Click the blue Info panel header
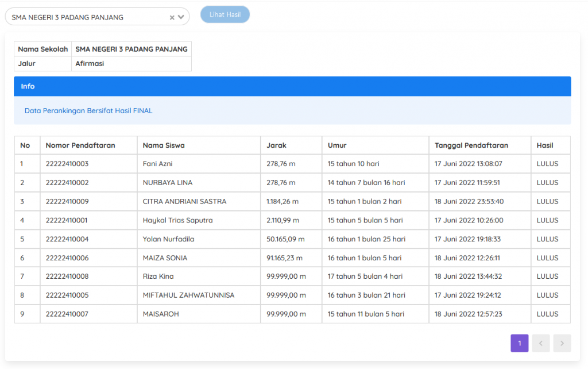The height and width of the screenshot is (369, 588). (x=292, y=86)
